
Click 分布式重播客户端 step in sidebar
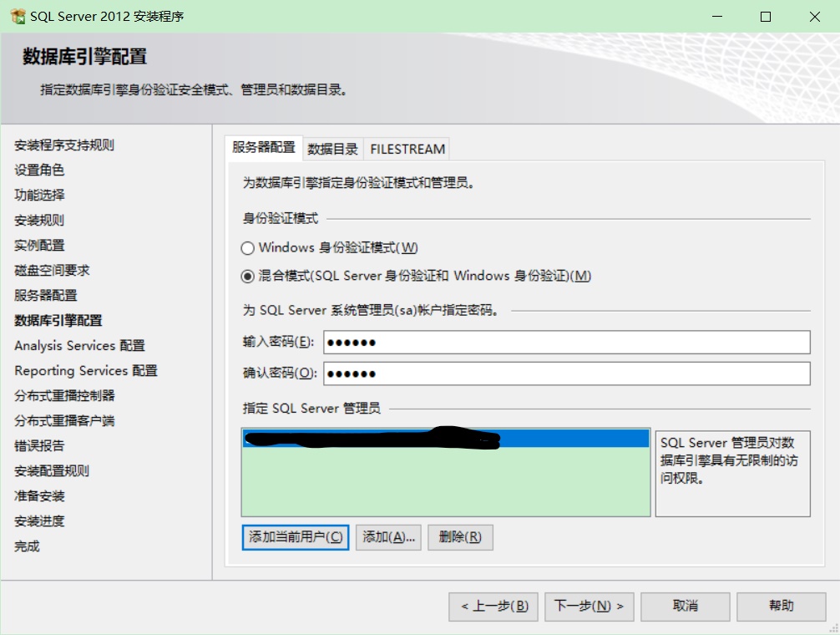point(64,421)
